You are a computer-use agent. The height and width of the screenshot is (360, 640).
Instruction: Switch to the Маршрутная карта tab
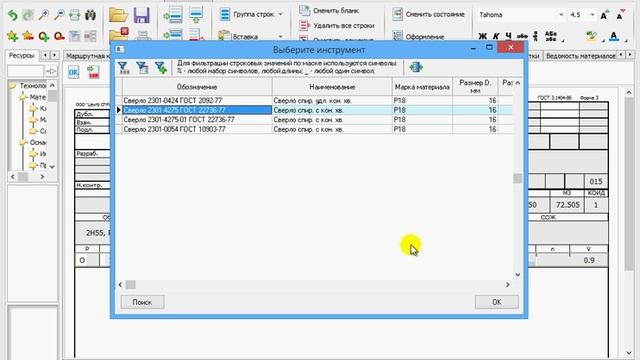[87, 56]
